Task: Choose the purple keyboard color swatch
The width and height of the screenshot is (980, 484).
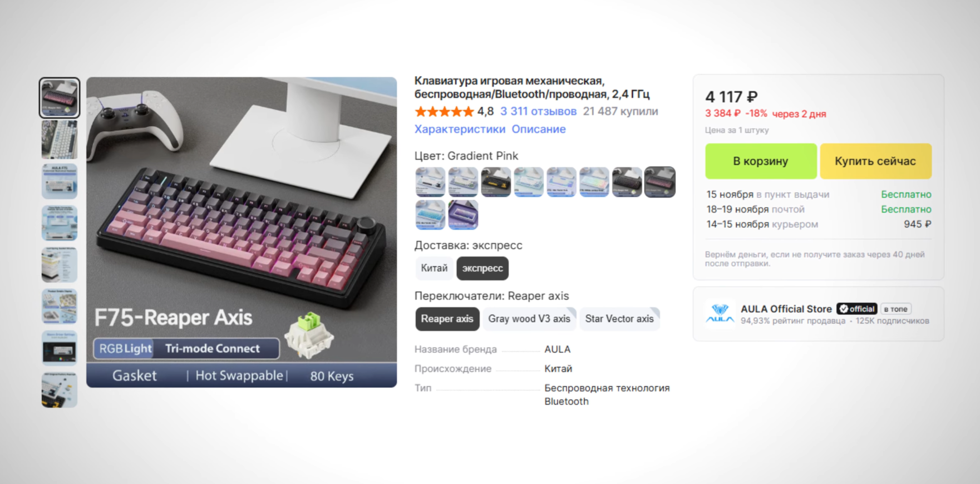Action: 463,215
